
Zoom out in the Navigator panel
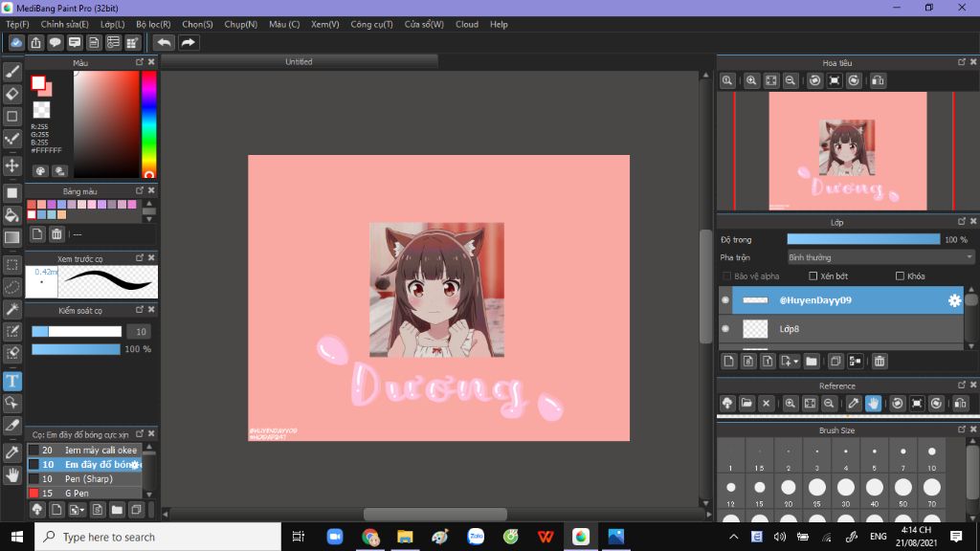click(790, 80)
